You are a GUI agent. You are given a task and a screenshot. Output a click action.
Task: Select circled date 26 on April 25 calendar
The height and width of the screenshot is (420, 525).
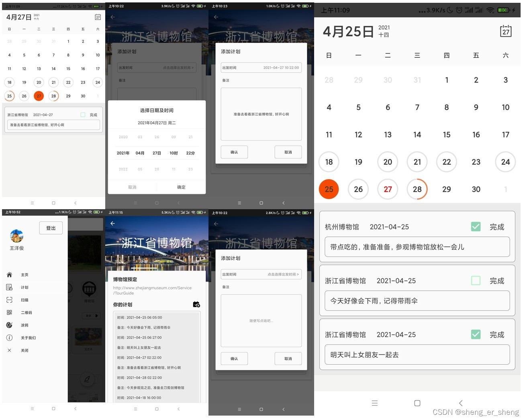[x=358, y=189]
